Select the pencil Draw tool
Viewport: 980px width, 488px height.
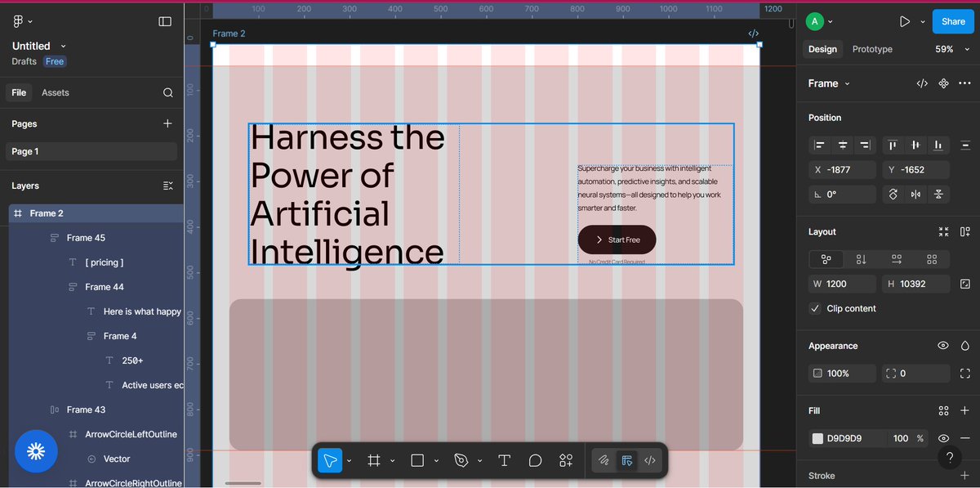[x=603, y=460]
